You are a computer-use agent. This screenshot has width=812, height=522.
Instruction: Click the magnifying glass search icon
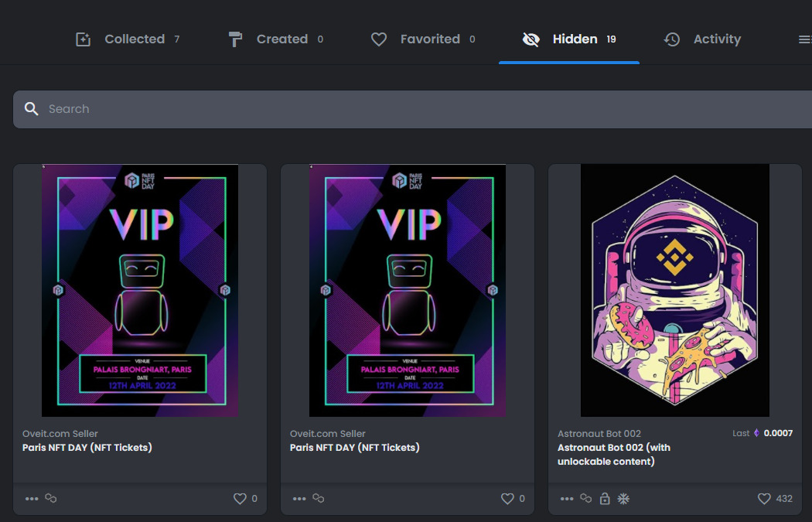click(x=32, y=109)
